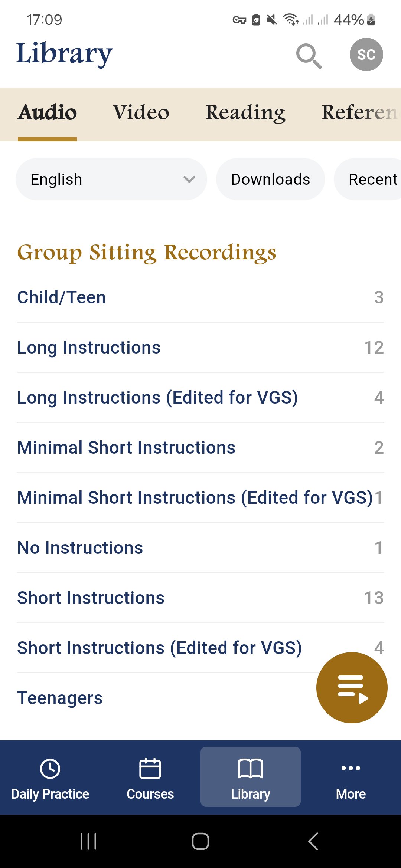Open Short Instructions recordings list
This screenshot has height=868, width=401.
[x=200, y=598]
